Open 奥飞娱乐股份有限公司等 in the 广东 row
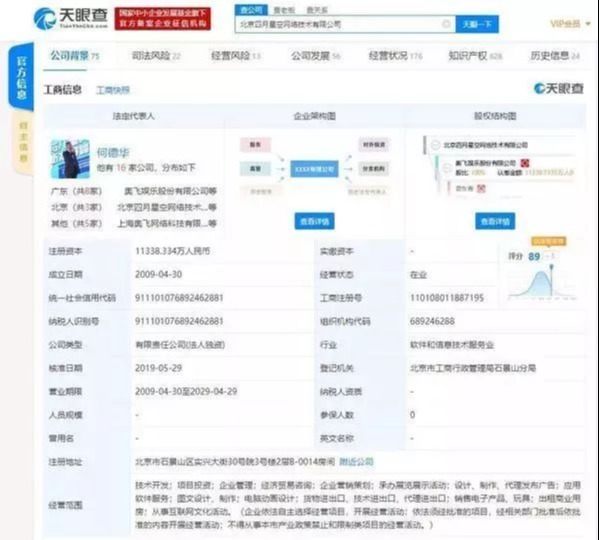 [x=170, y=191]
